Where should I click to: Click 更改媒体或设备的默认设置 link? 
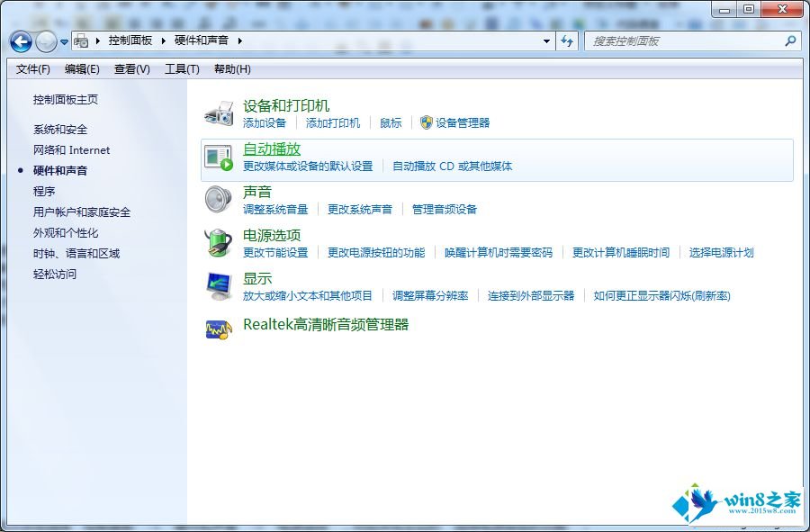pyautogui.click(x=308, y=167)
